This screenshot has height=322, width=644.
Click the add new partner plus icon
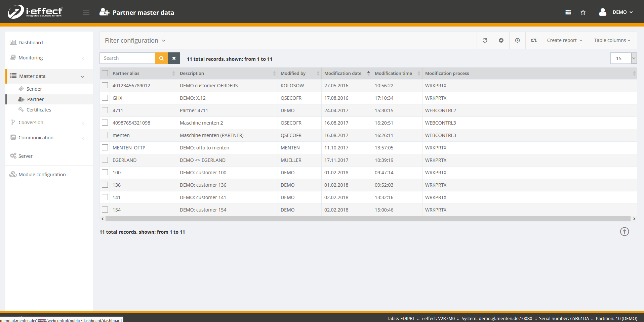click(501, 40)
